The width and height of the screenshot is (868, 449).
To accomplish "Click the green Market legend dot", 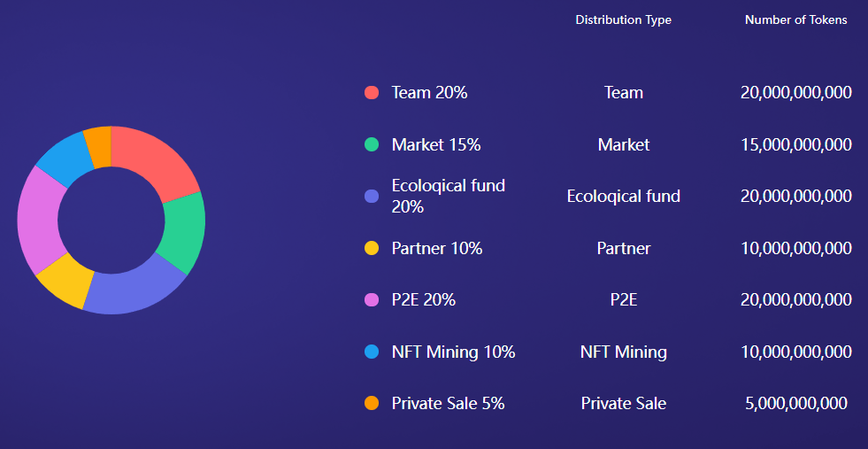I will (372, 144).
